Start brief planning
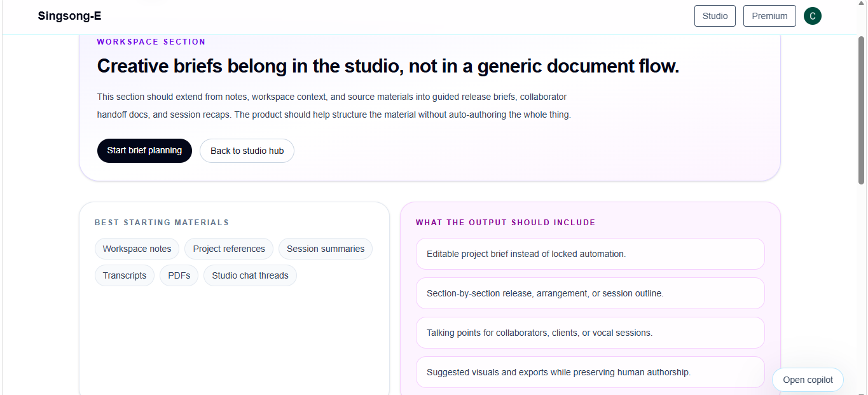The height and width of the screenshot is (395, 868). coord(144,151)
